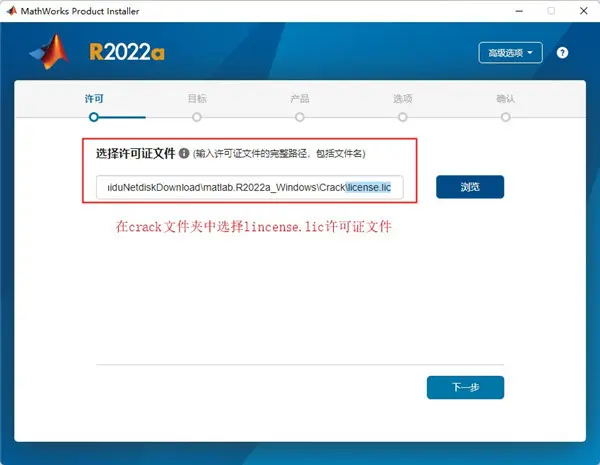The height and width of the screenshot is (465, 600).
Task: Click the 确认 progress step circle
Action: coord(505,117)
